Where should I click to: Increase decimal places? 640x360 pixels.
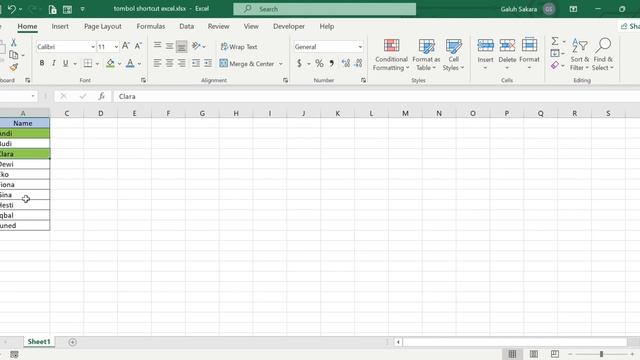point(346,64)
